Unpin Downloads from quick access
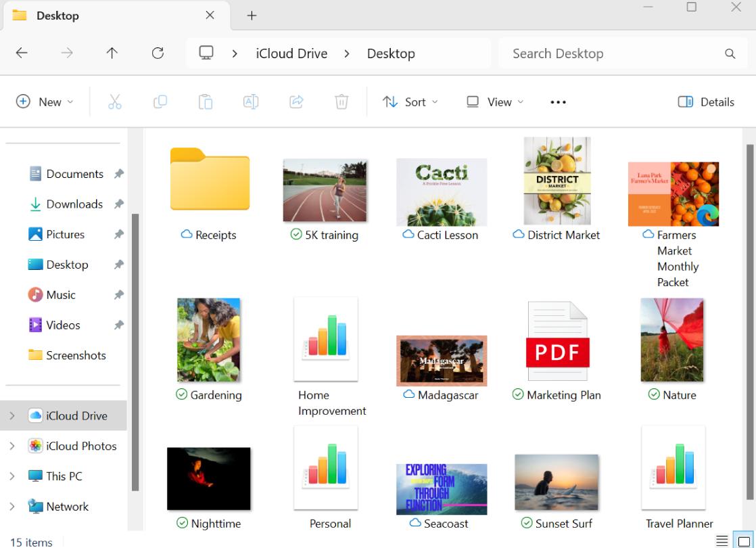 point(119,204)
